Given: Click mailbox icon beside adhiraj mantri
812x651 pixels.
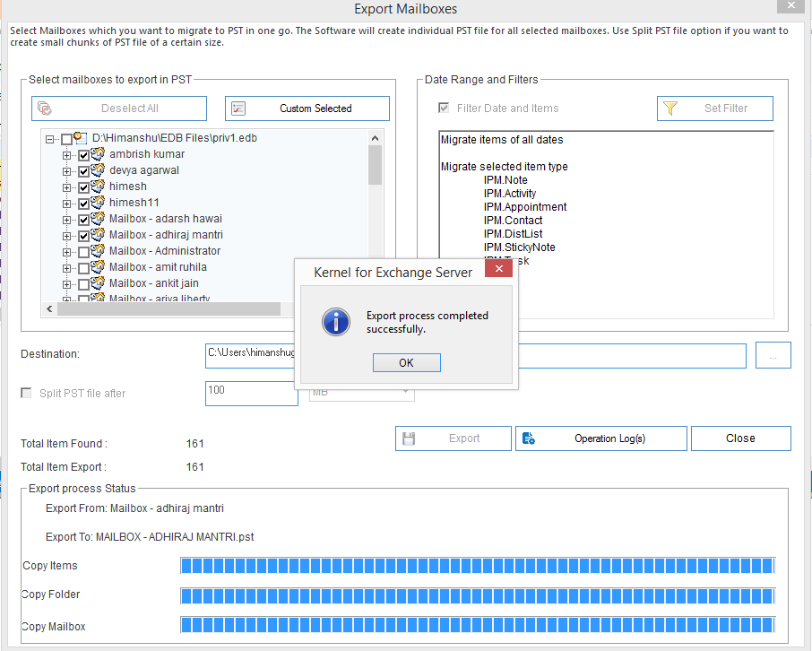Looking at the screenshot, I should click(98, 234).
